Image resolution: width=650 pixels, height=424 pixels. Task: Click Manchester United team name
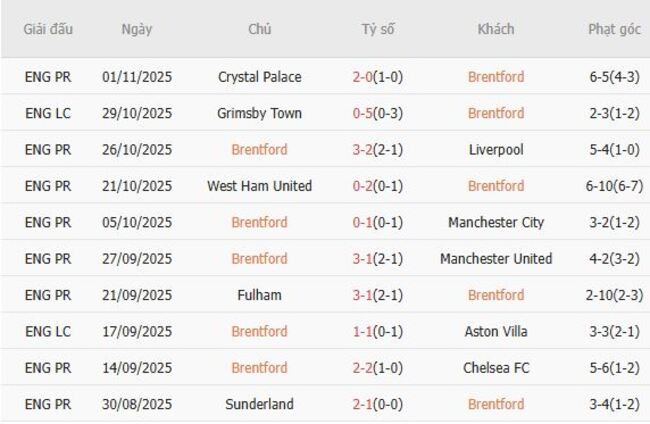pyautogui.click(x=496, y=259)
